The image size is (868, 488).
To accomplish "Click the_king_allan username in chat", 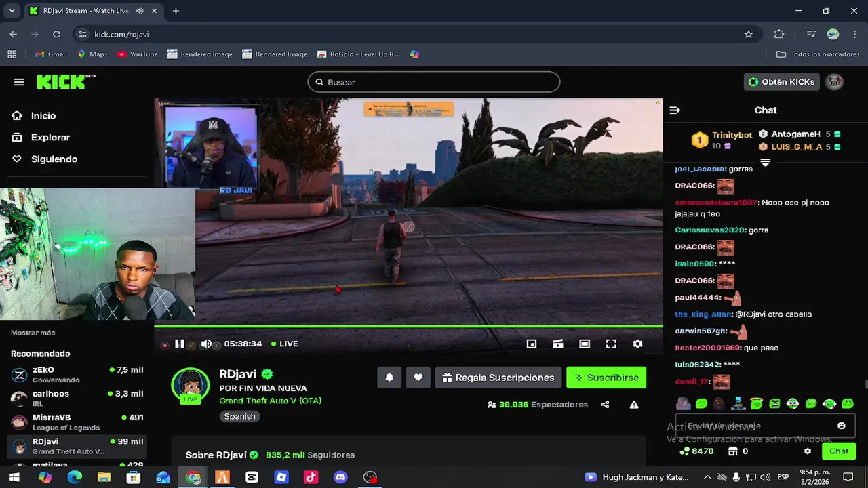I will [703, 314].
